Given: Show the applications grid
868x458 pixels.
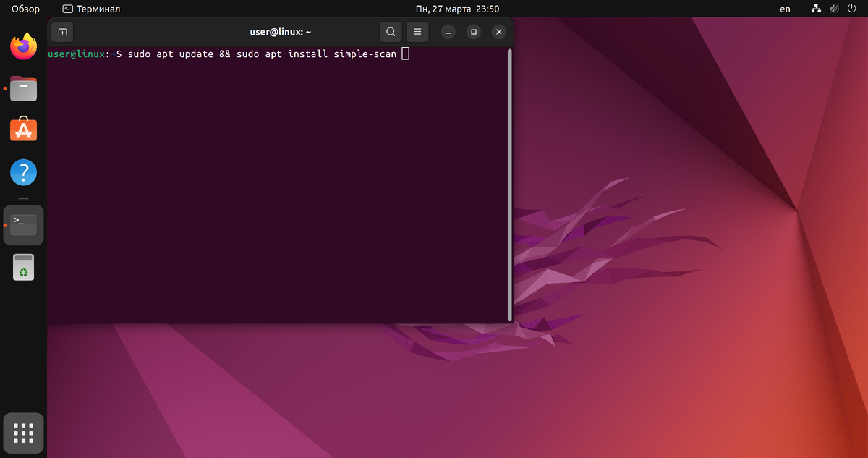Looking at the screenshot, I should coord(23,433).
